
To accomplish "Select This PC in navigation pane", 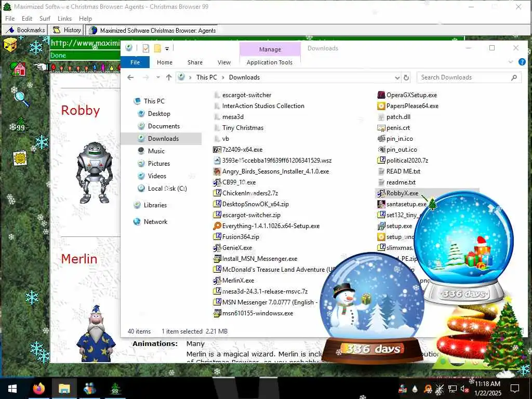I will (x=154, y=101).
